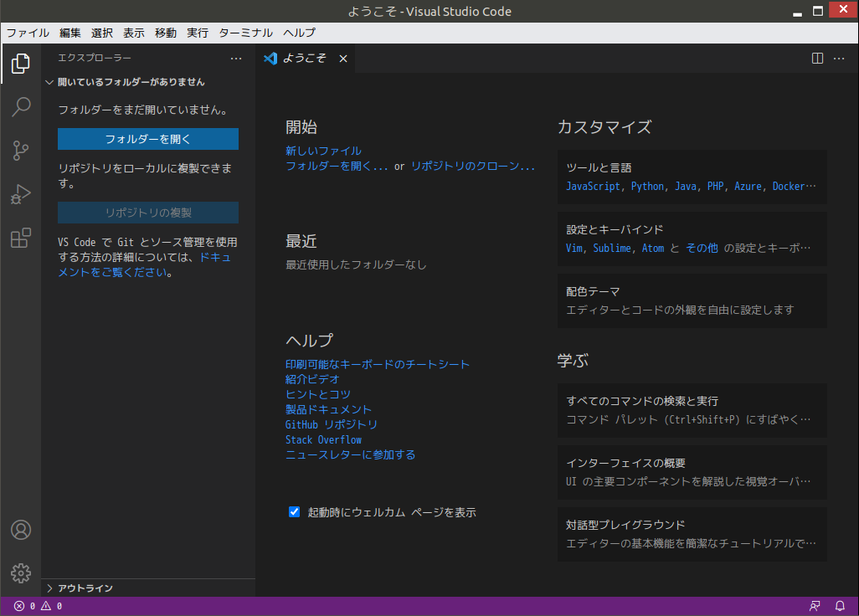
Task: Click the VS Code logo on ようこそ tab
Action: 270,58
